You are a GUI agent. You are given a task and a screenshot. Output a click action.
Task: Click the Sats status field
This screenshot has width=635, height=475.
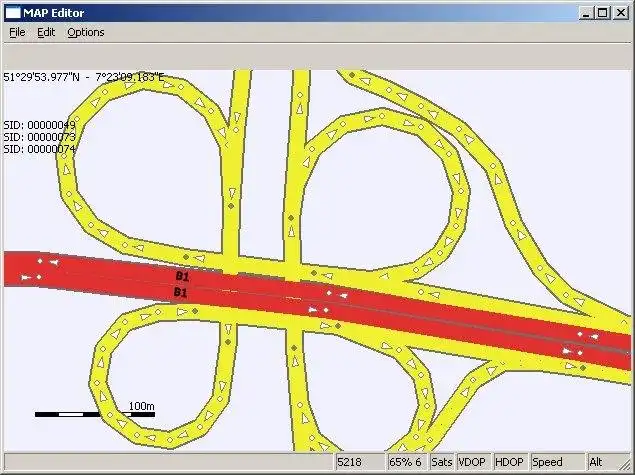coord(442,462)
